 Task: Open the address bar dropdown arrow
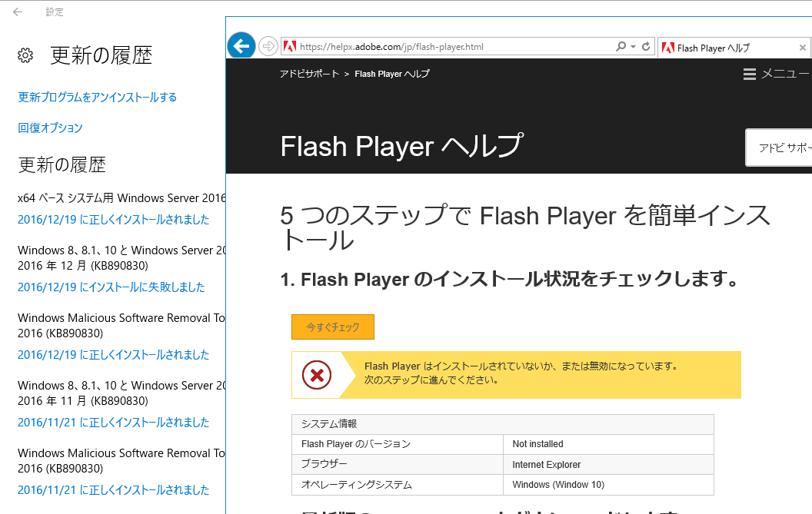pyautogui.click(x=634, y=47)
